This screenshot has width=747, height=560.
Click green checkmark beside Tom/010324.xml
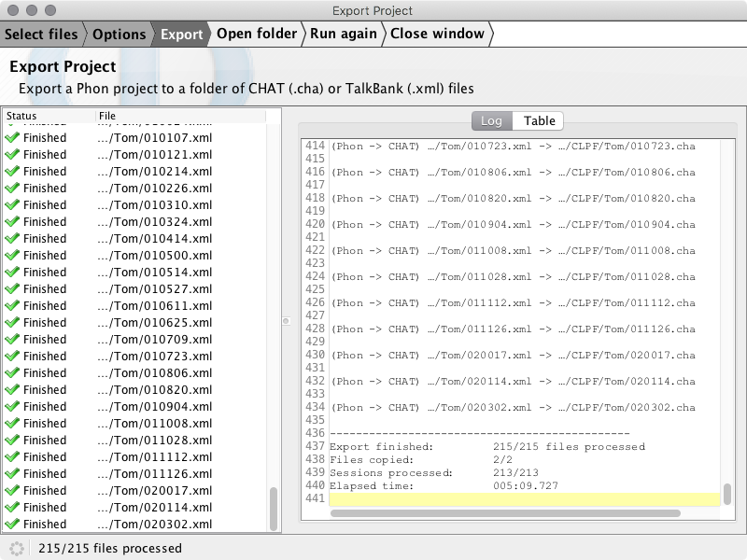pos(12,221)
